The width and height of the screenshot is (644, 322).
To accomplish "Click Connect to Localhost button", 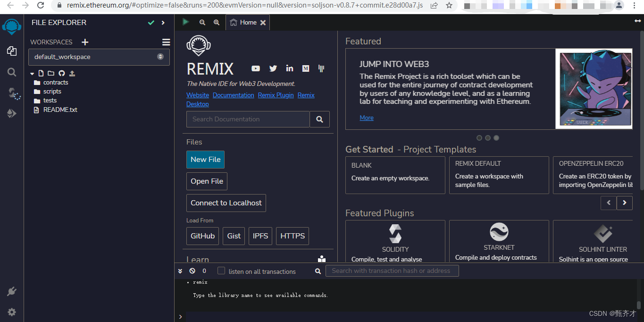I will pyautogui.click(x=226, y=203).
